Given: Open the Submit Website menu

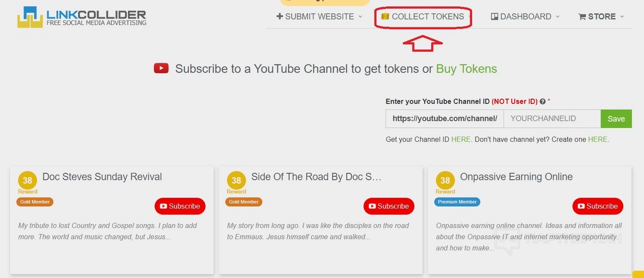Looking at the screenshot, I should (319, 16).
